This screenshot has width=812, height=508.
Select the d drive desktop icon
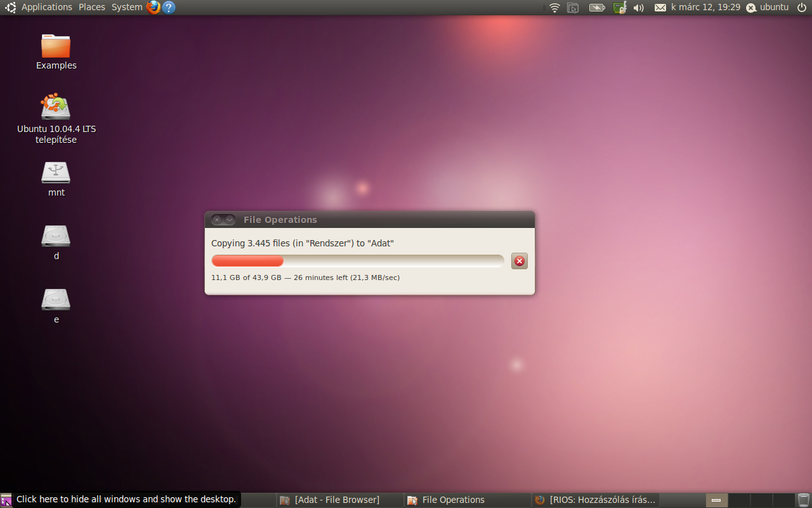56,236
